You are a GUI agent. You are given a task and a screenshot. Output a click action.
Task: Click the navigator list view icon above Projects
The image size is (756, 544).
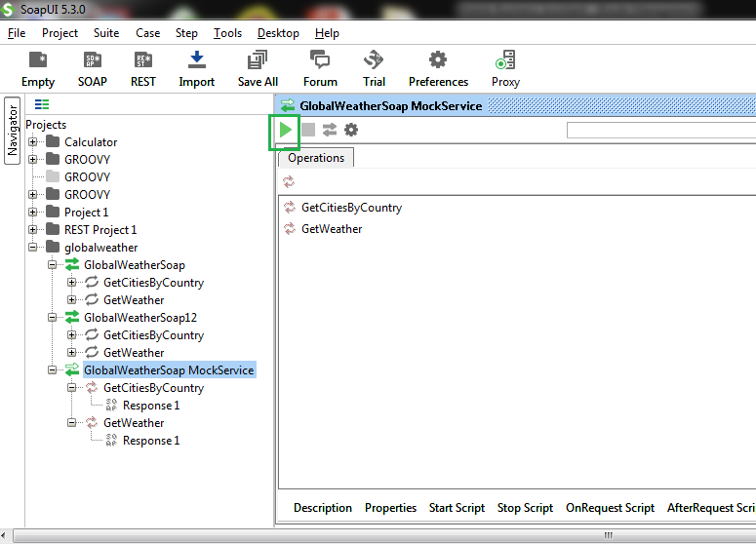coord(42,104)
